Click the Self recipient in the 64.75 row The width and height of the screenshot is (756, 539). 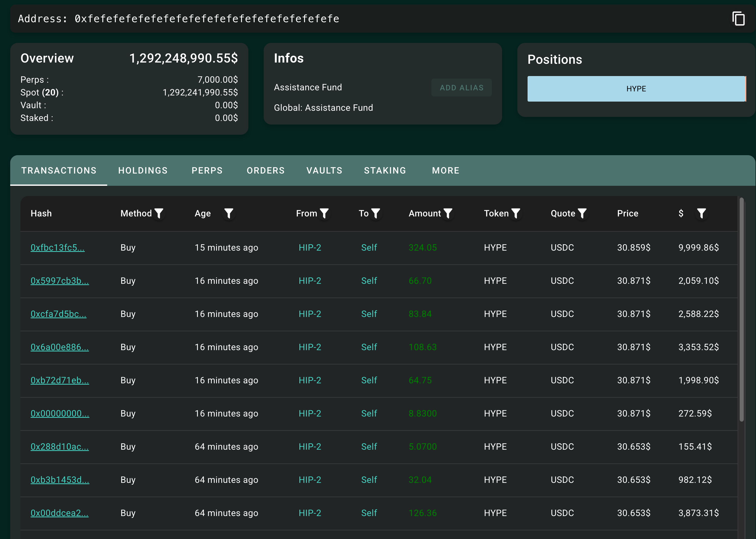click(x=369, y=380)
